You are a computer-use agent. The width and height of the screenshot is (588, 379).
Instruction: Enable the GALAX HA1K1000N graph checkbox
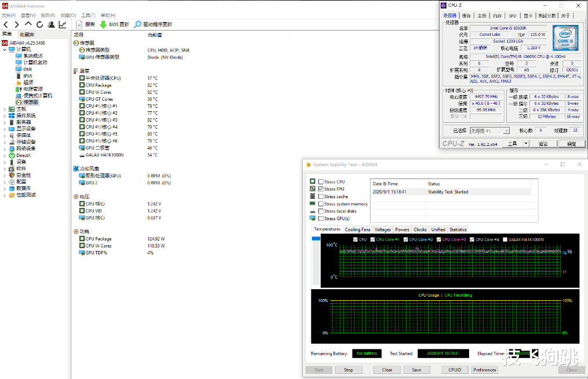click(505, 239)
